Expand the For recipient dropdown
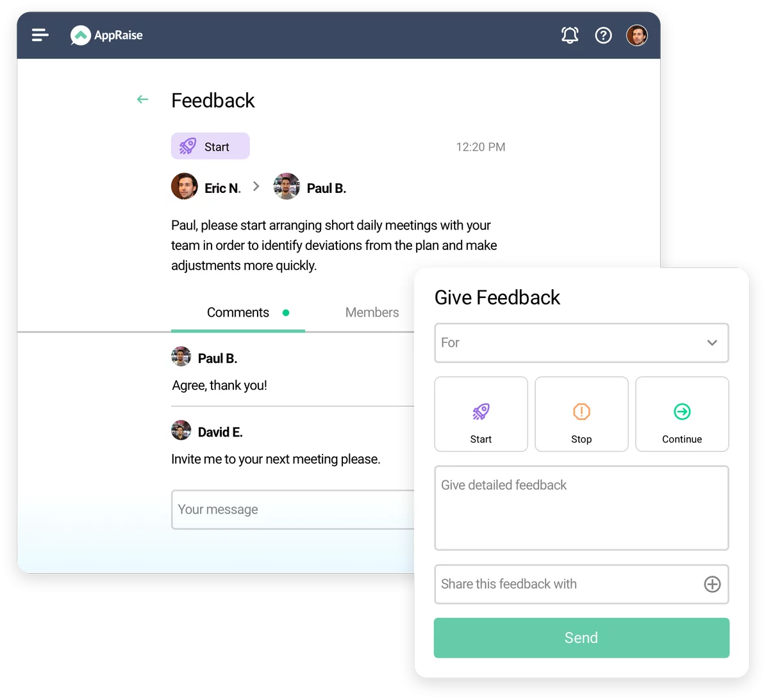This screenshot has width=766, height=700. click(x=581, y=343)
